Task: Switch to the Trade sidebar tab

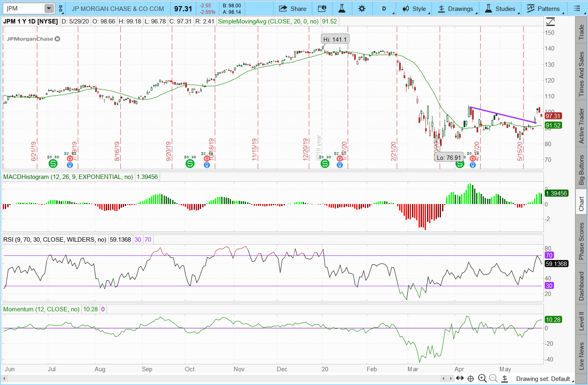Action: coord(581,32)
